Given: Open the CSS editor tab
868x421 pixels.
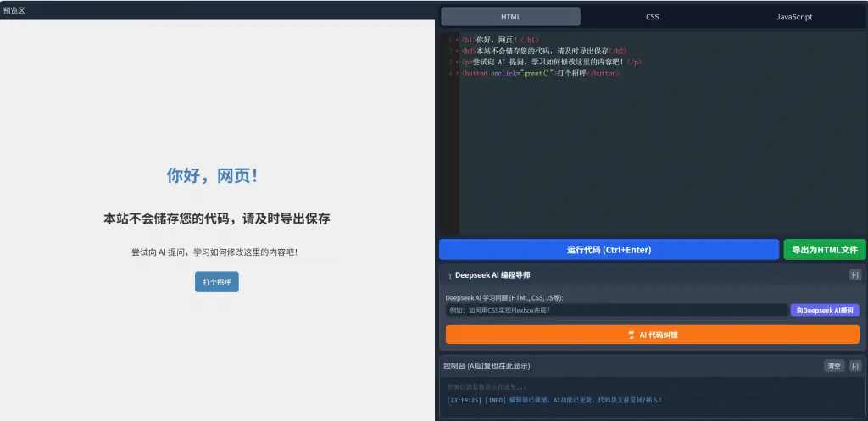Looking at the screenshot, I should click(652, 17).
